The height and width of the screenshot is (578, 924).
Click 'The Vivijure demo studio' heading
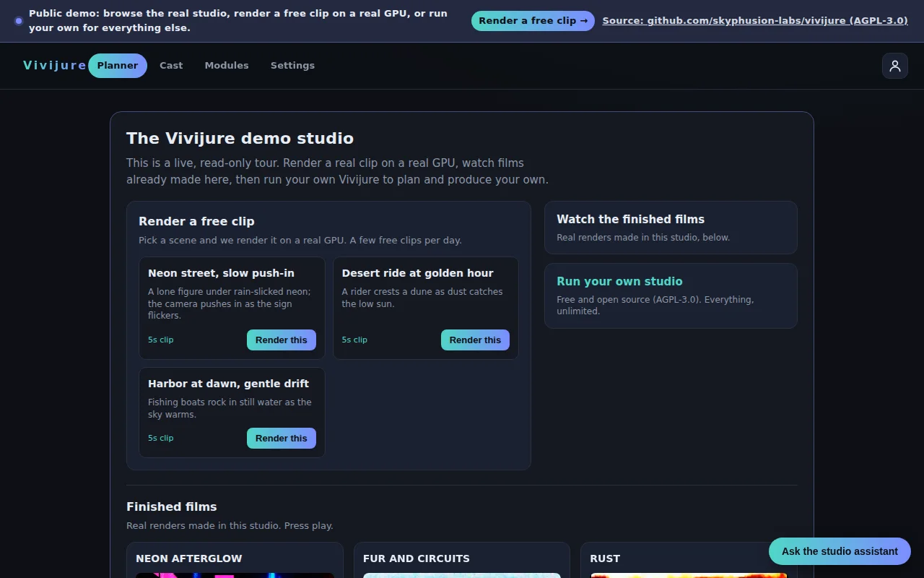click(240, 139)
